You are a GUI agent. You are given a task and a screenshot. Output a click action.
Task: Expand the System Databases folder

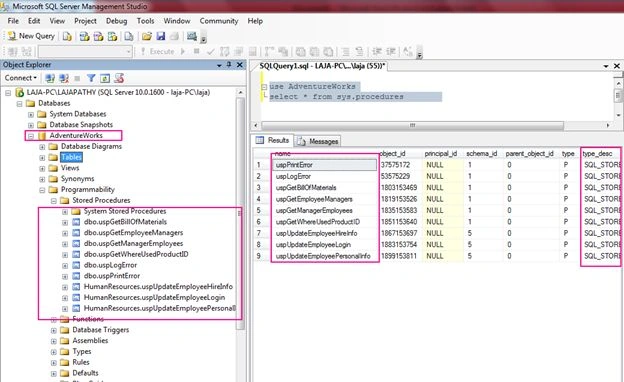(31, 114)
